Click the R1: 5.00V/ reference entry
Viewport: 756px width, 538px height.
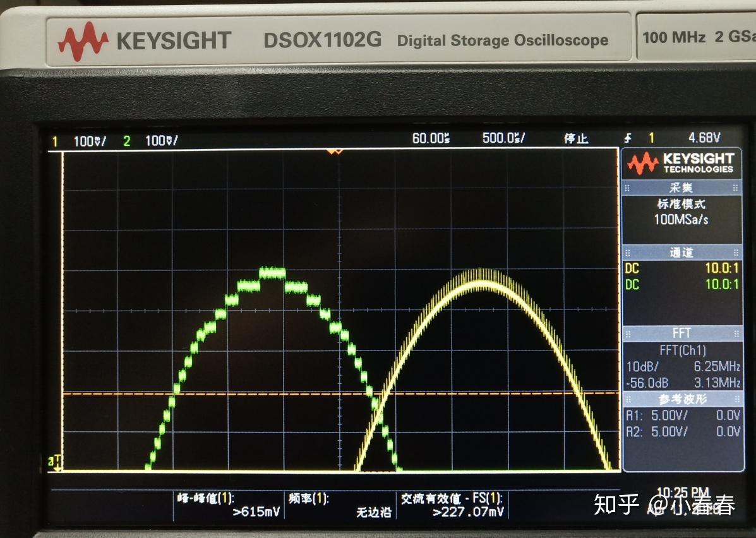tap(657, 415)
